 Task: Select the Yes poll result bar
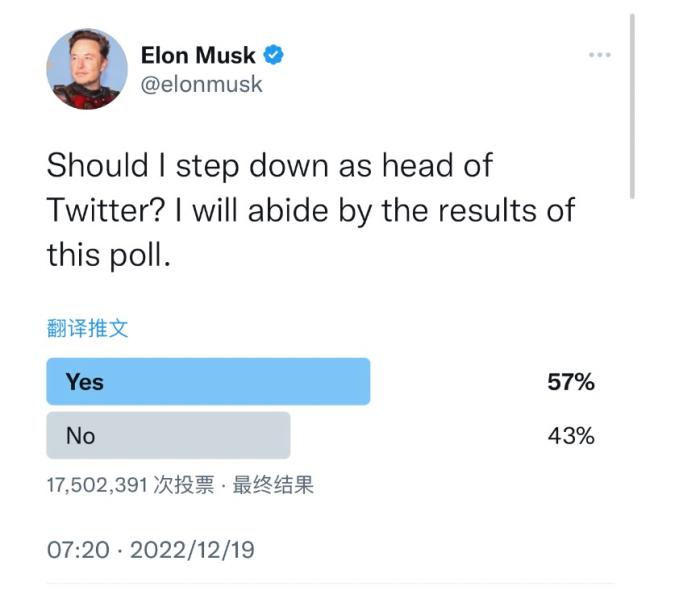(x=208, y=381)
